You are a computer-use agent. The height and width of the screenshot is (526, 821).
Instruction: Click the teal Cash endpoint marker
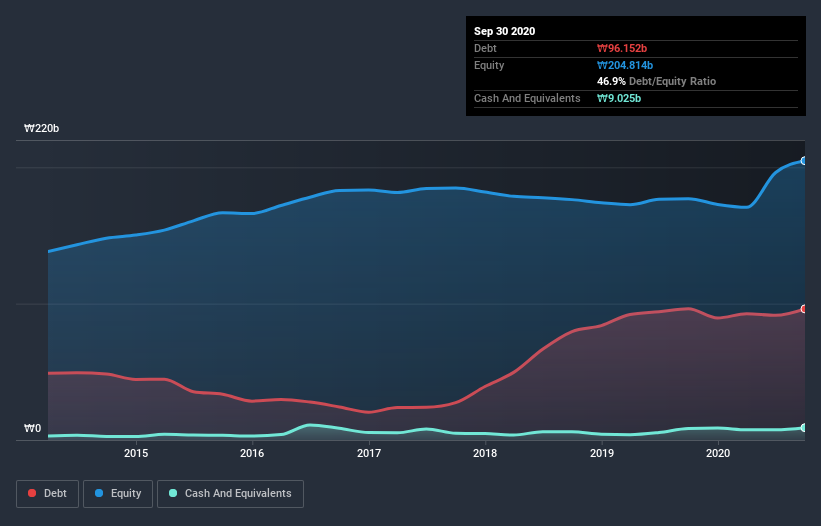tap(804, 428)
